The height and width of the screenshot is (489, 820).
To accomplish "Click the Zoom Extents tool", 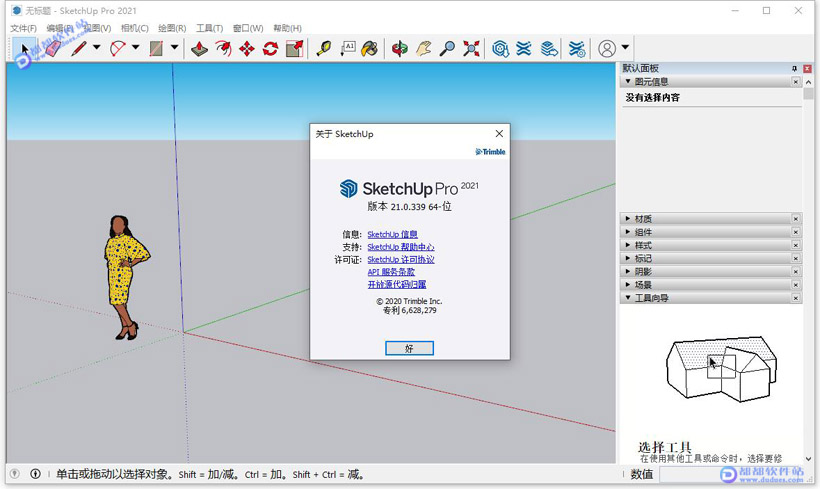I will click(x=471, y=49).
